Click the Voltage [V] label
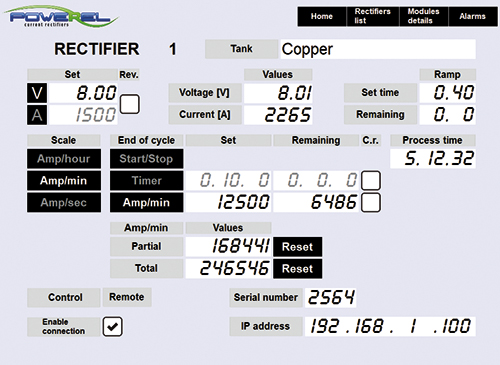Screen dimensions: 500x365 205,93
